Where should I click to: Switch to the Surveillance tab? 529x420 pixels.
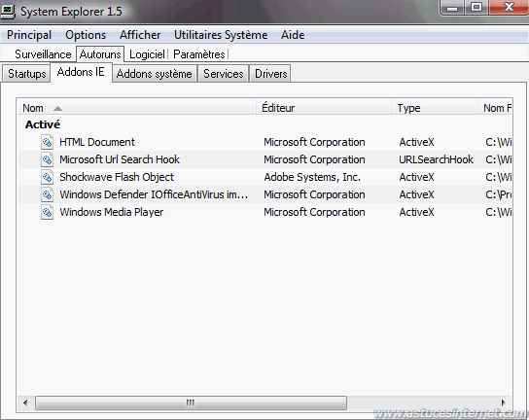(43, 54)
